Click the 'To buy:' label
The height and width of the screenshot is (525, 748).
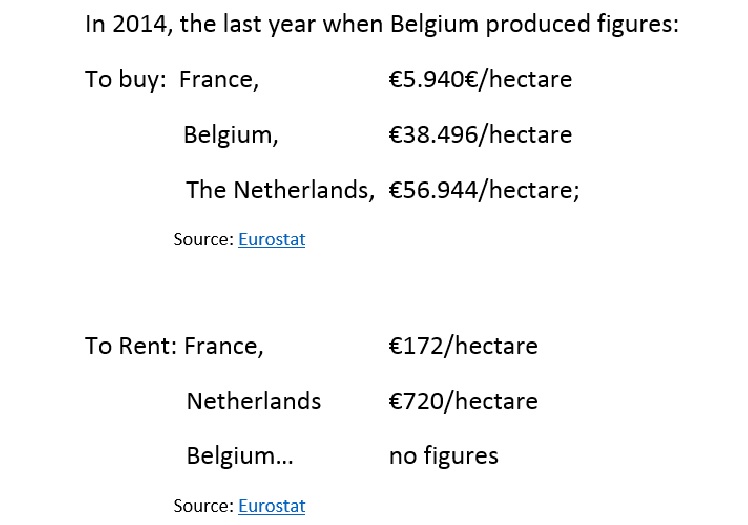(x=125, y=80)
